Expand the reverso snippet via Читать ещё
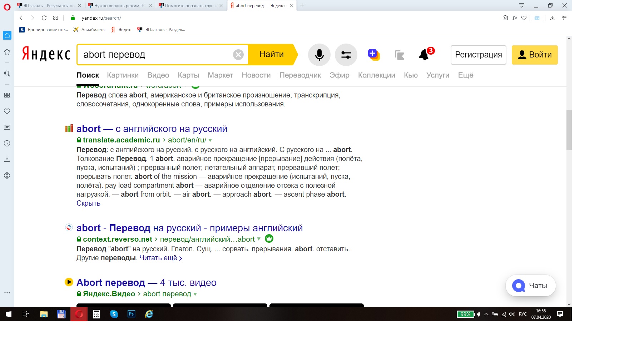This screenshot has height=342, width=644. pyautogui.click(x=161, y=258)
